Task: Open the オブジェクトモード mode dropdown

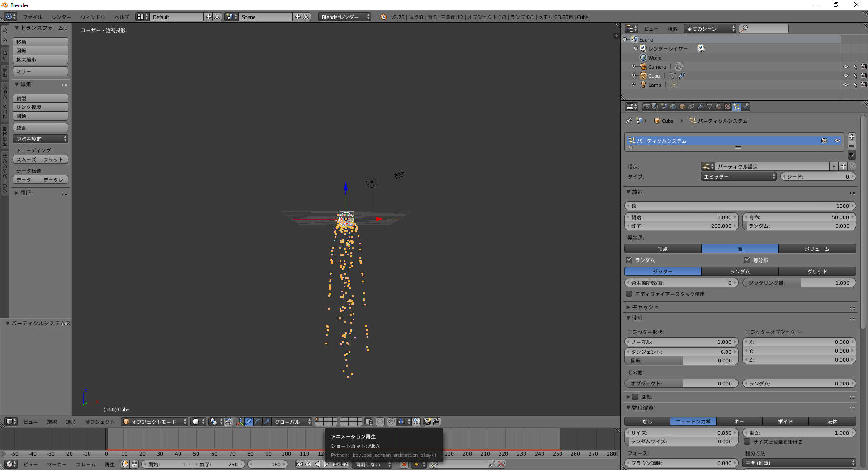Action: coord(154,422)
